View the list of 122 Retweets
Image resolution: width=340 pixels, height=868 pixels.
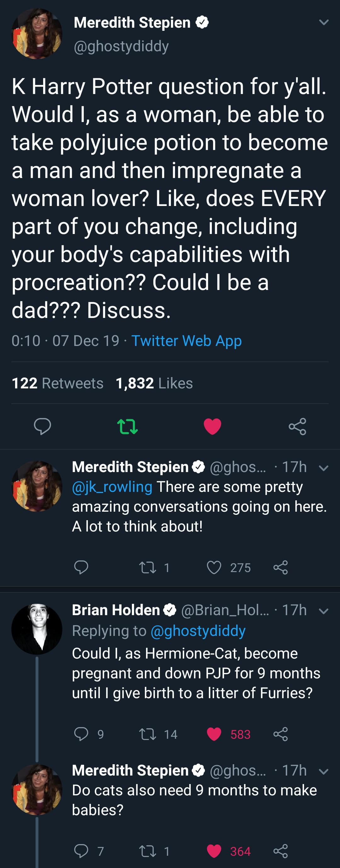click(57, 383)
